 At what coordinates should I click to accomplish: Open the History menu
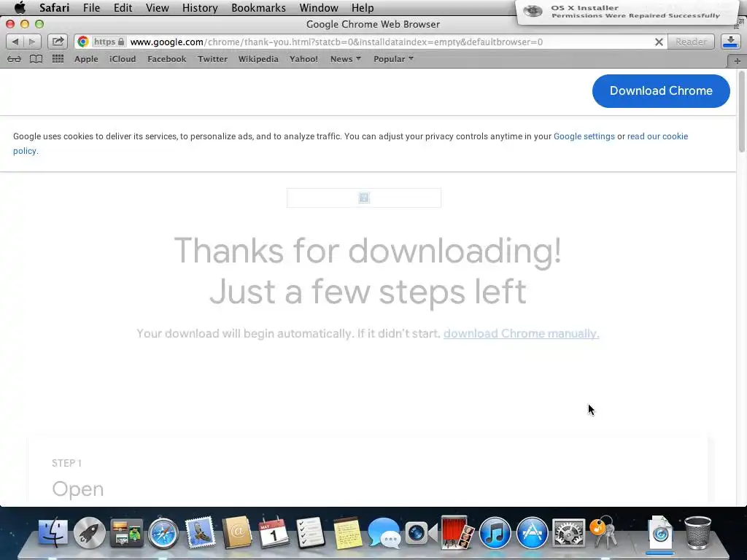(200, 7)
